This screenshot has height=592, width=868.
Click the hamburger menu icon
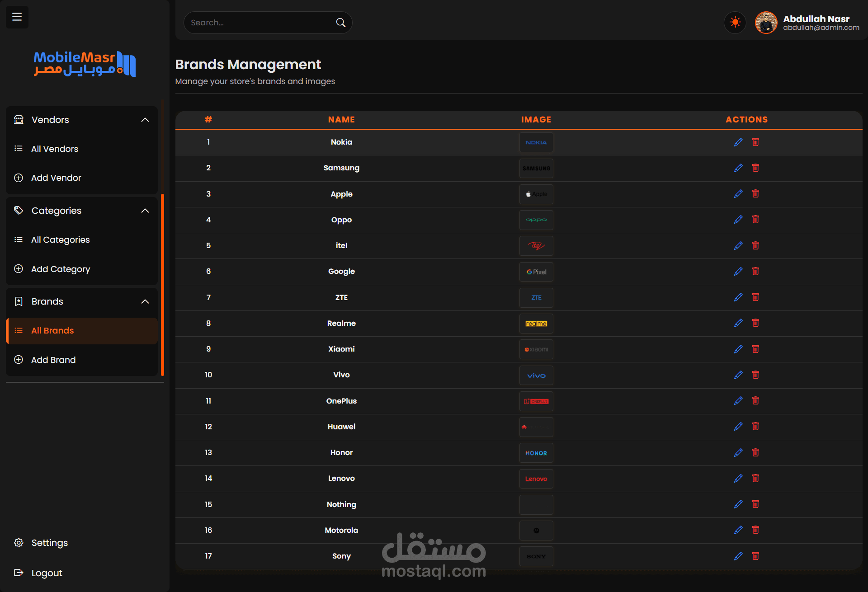(17, 17)
